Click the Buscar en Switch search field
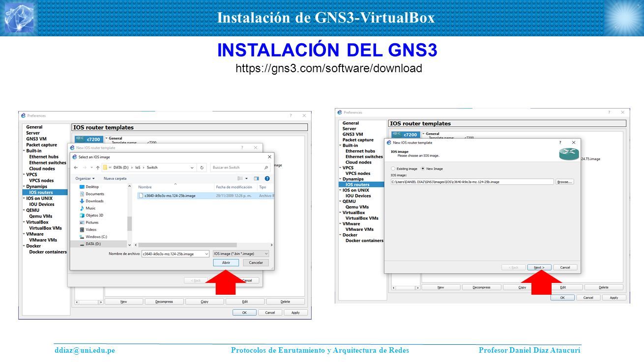The height and width of the screenshot is (362, 644). [x=240, y=167]
